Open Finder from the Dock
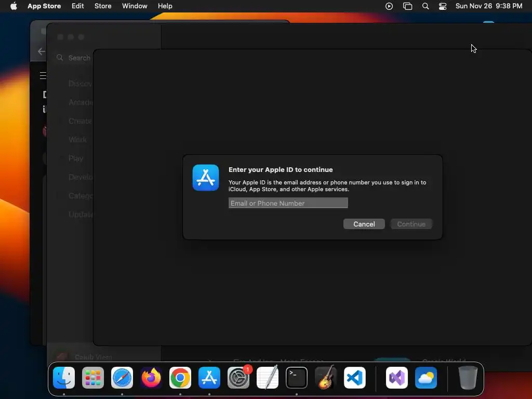This screenshot has height=399, width=532. 64,378
